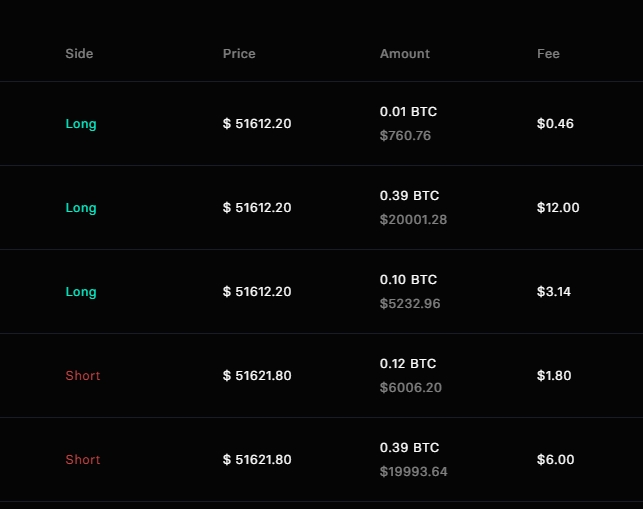Click the $3.14 fee
The height and width of the screenshot is (509, 643).
pos(554,292)
